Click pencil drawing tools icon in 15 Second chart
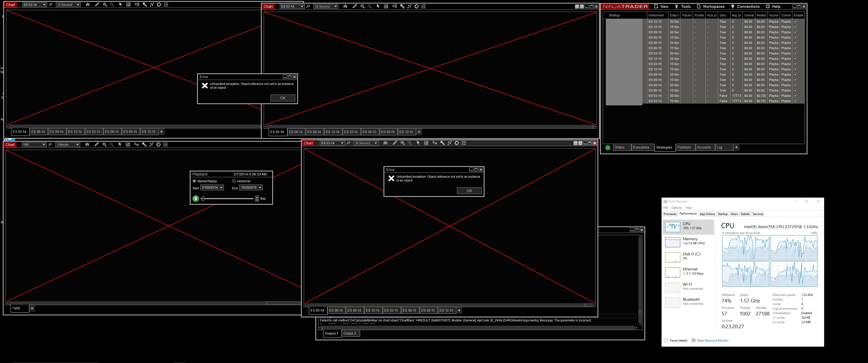The image size is (868, 363). (97, 5)
